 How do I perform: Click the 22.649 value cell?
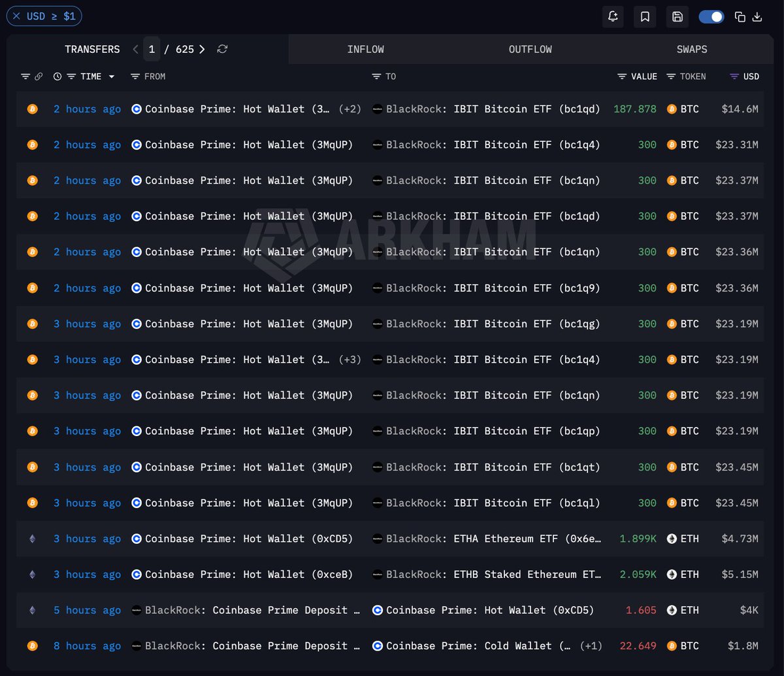[x=638, y=646]
